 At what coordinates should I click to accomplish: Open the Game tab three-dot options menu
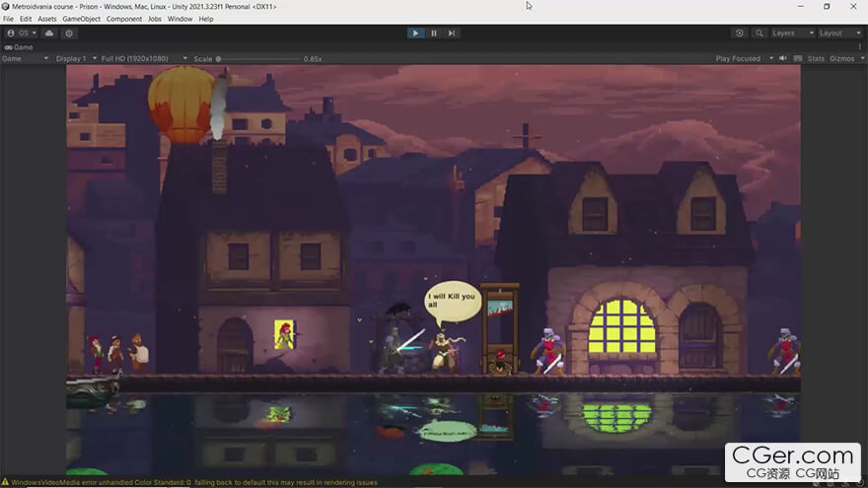coord(860,47)
